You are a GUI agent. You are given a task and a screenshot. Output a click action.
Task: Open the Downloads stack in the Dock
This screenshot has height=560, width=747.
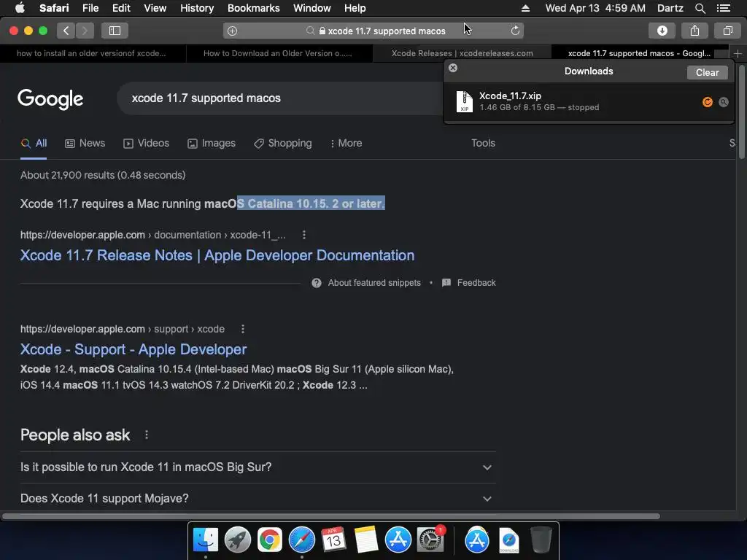coord(508,540)
